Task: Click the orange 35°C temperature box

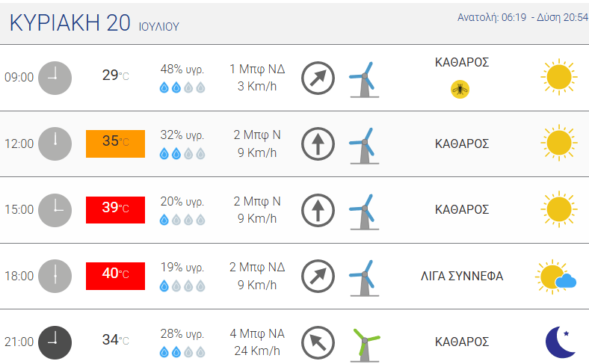Action: 115,144
